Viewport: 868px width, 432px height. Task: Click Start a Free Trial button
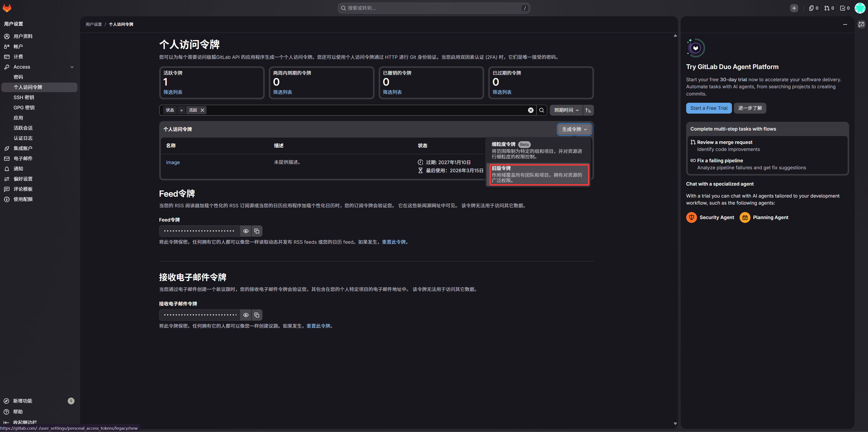[709, 108]
